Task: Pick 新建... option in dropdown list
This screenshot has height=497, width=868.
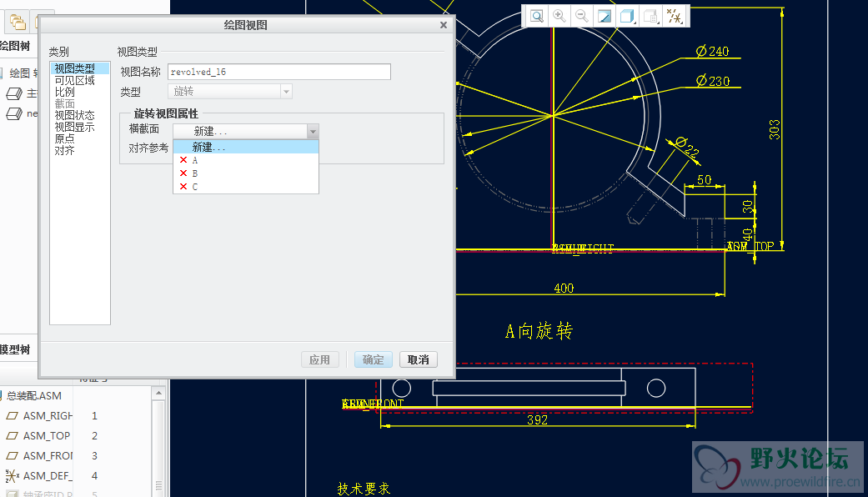Action: (208, 147)
